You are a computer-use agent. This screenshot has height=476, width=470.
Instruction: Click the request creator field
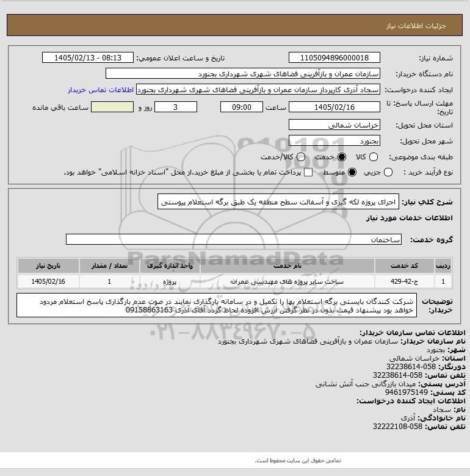click(x=258, y=90)
